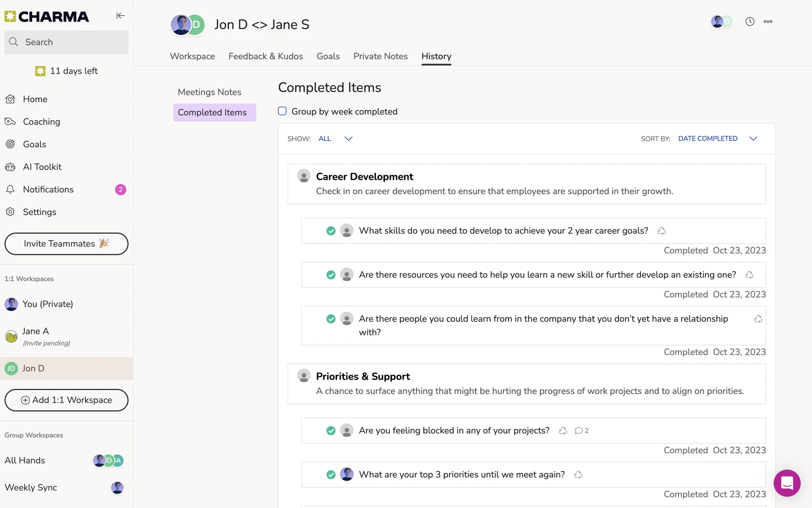
Task: Click Add 1:1 Workspace button
Action: tap(66, 400)
